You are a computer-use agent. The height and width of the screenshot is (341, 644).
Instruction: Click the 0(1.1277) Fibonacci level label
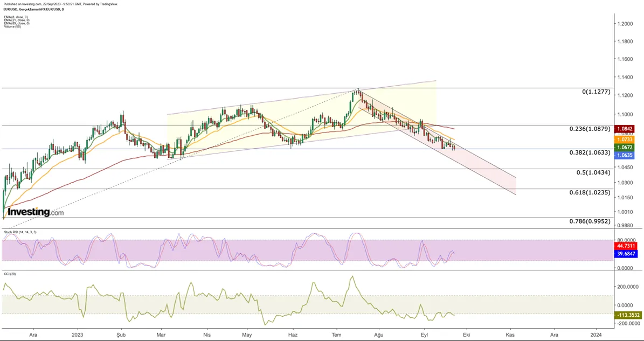[x=597, y=92]
